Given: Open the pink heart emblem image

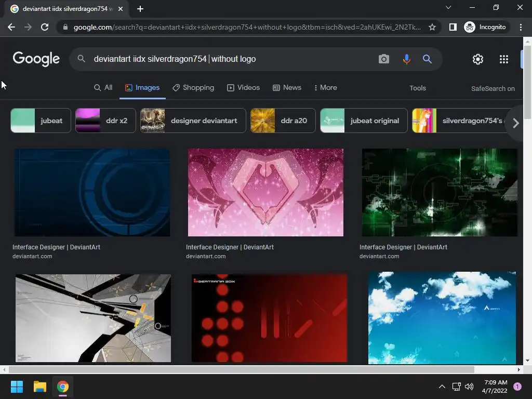Looking at the screenshot, I should 265,192.
